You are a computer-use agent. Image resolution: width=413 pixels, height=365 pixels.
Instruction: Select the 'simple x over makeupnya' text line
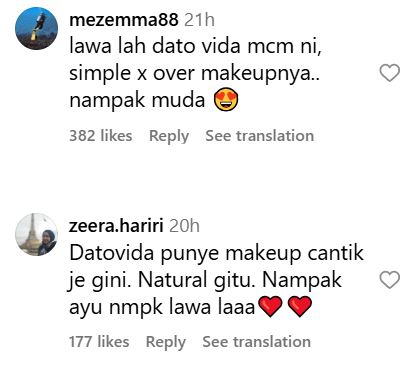[194, 73]
